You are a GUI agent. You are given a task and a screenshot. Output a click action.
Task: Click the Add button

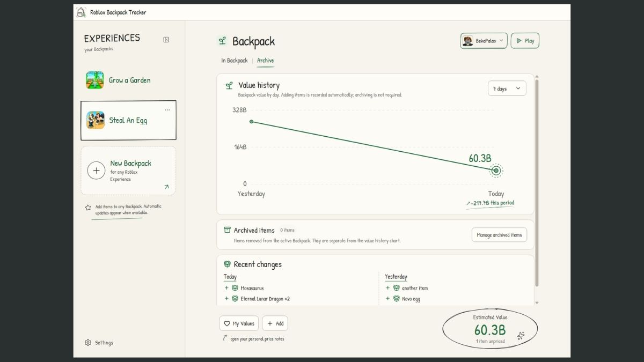[x=275, y=323]
